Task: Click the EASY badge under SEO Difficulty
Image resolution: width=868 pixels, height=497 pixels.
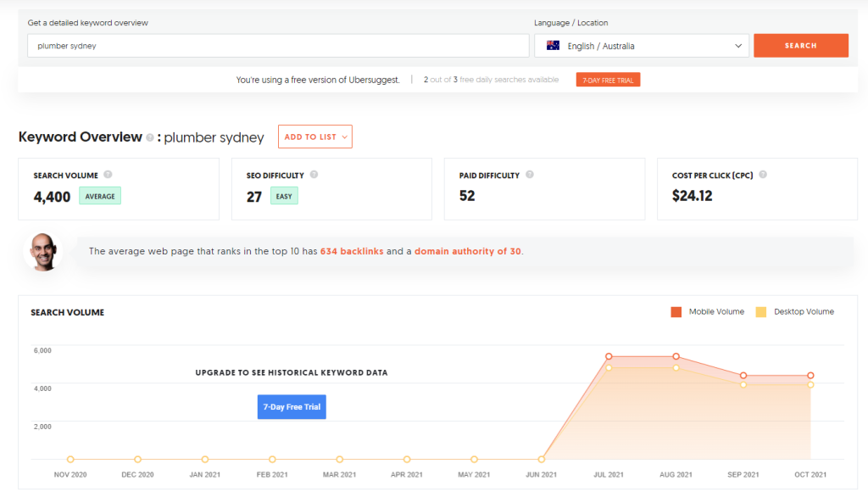Action: (284, 196)
